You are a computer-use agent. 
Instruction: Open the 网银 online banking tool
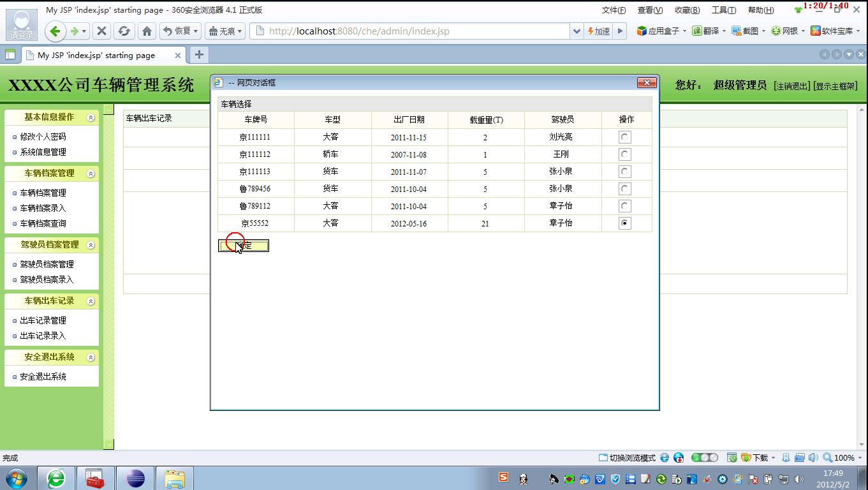[788, 31]
